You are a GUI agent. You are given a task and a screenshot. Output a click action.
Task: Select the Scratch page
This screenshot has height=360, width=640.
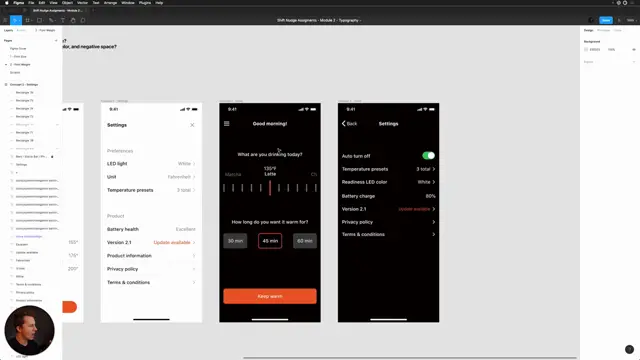[15, 72]
